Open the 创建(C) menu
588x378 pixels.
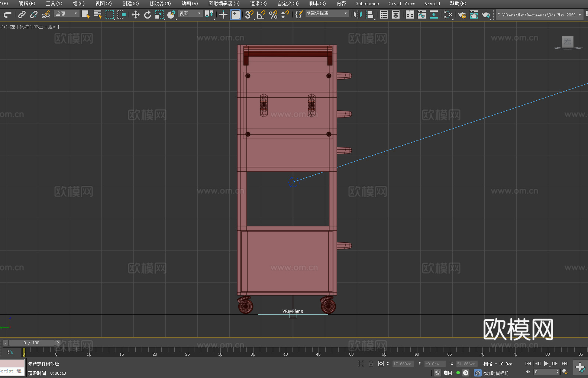click(x=131, y=3)
